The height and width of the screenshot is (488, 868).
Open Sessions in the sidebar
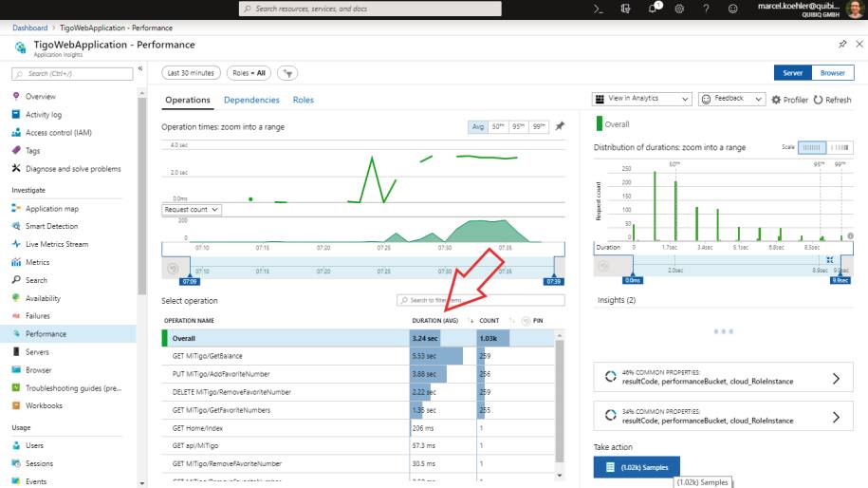(x=39, y=463)
